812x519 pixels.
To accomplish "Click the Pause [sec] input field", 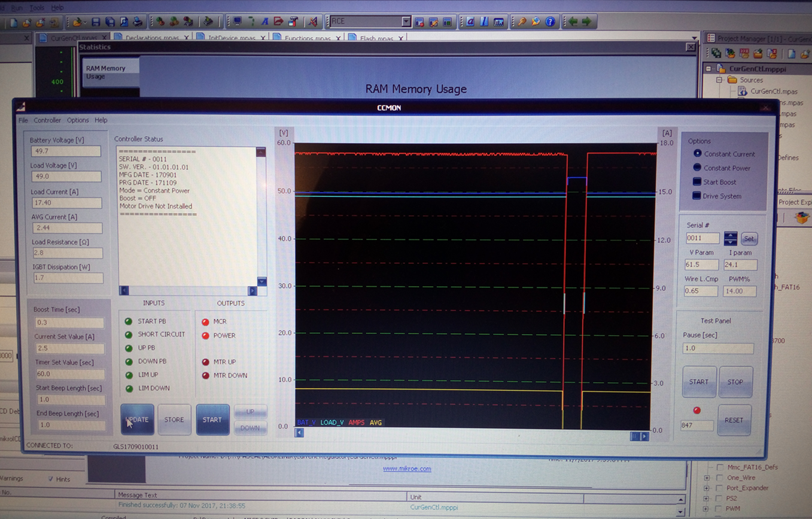I will pos(718,348).
